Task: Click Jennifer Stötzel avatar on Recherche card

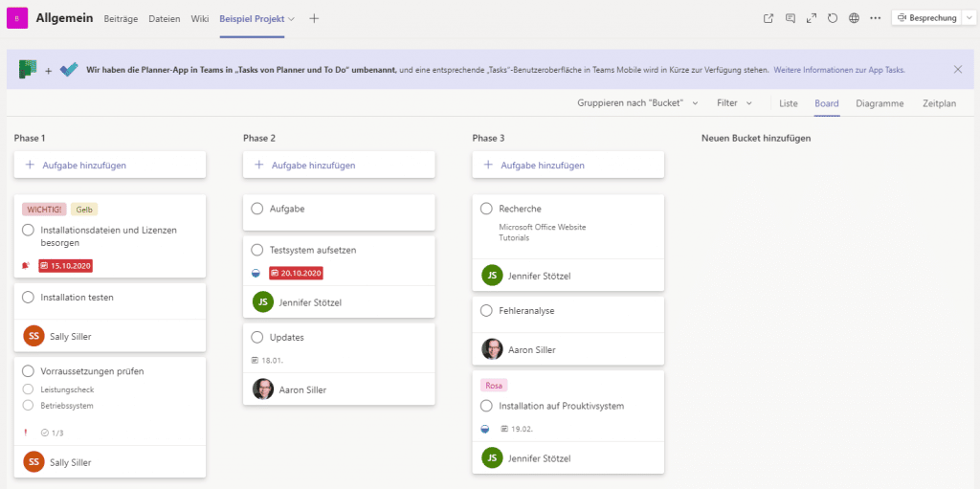Action: click(493, 276)
